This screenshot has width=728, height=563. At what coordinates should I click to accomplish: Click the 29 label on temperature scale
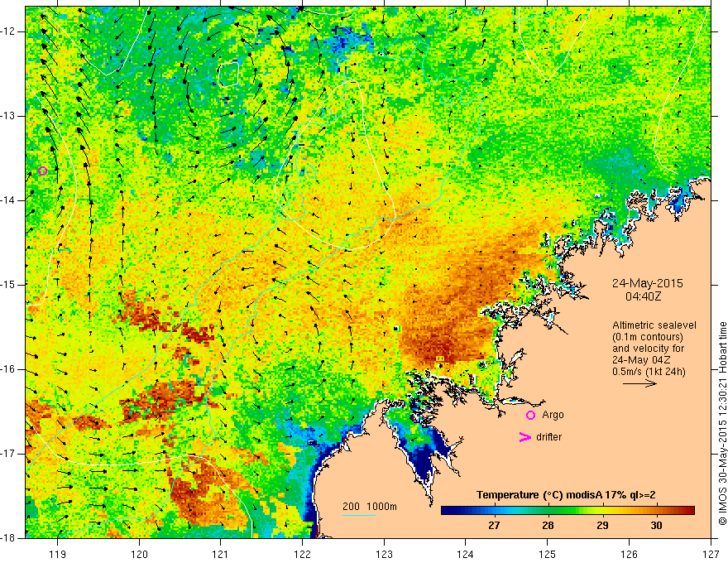(602, 526)
